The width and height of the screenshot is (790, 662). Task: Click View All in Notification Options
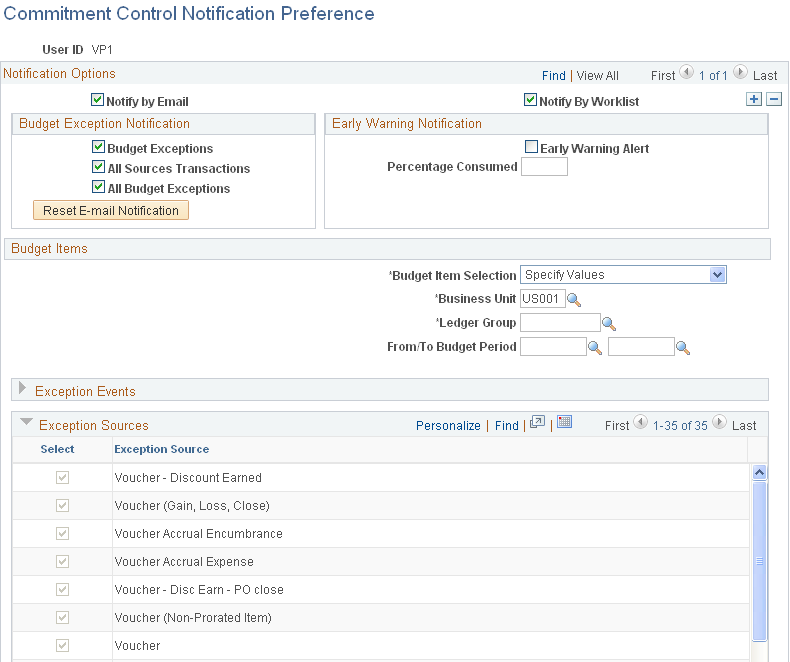click(598, 76)
